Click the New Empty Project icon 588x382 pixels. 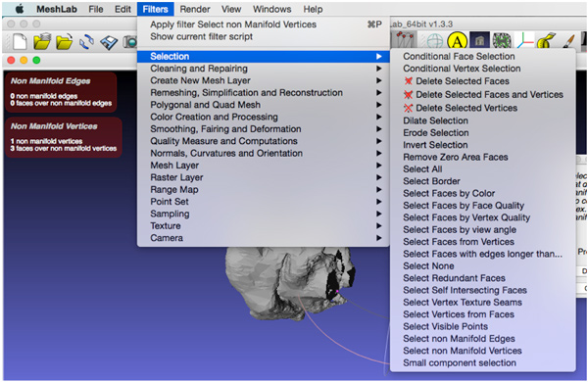(x=20, y=41)
